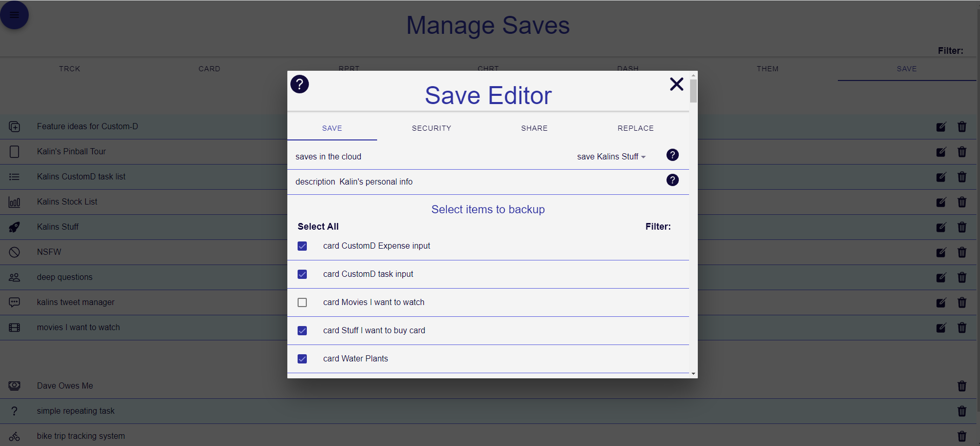Click the rocket icon beside Kalins Stuff

point(14,227)
